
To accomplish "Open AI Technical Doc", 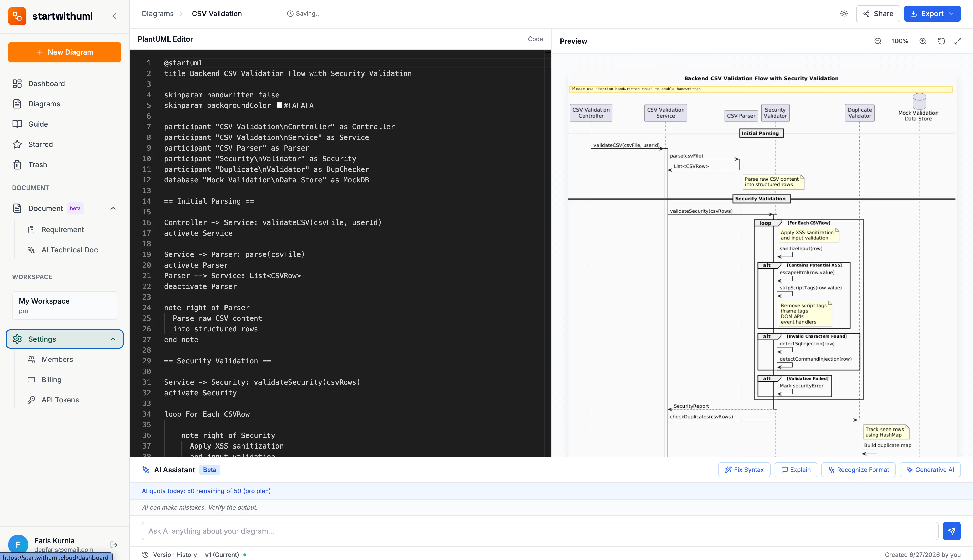I will coord(69,250).
